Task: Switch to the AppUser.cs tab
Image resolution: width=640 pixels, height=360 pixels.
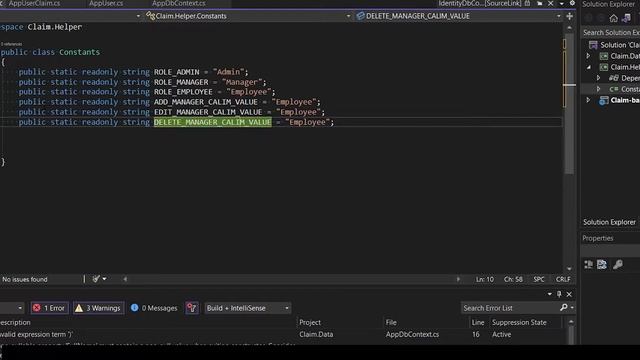Action: coord(106,3)
